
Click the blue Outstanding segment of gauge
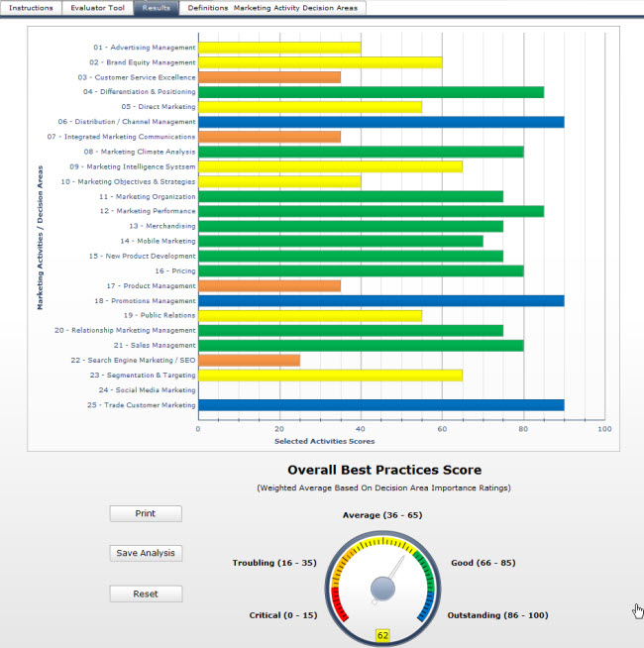point(427,605)
